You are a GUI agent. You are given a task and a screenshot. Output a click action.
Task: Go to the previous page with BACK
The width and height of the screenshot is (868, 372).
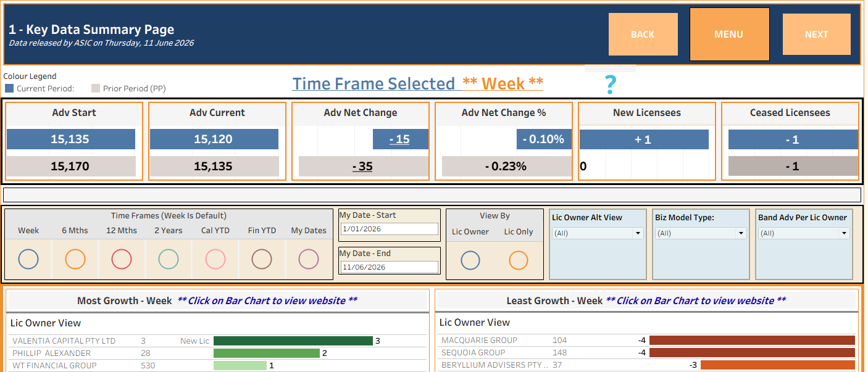(x=643, y=35)
